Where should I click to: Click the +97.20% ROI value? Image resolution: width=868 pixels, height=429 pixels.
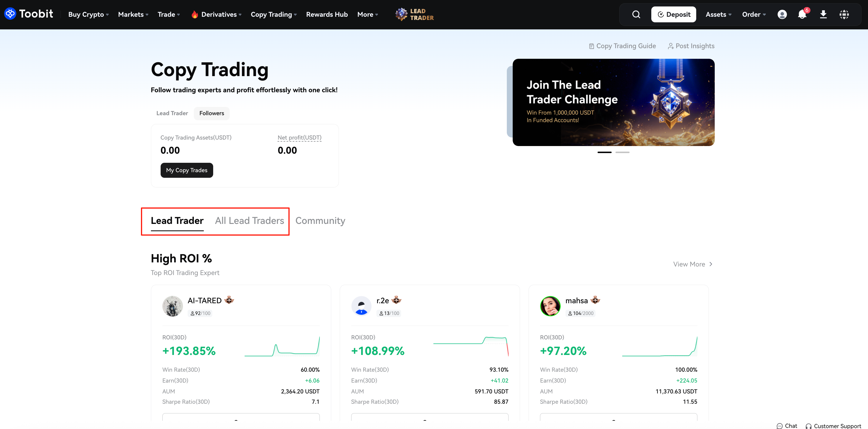click(563, 351)
